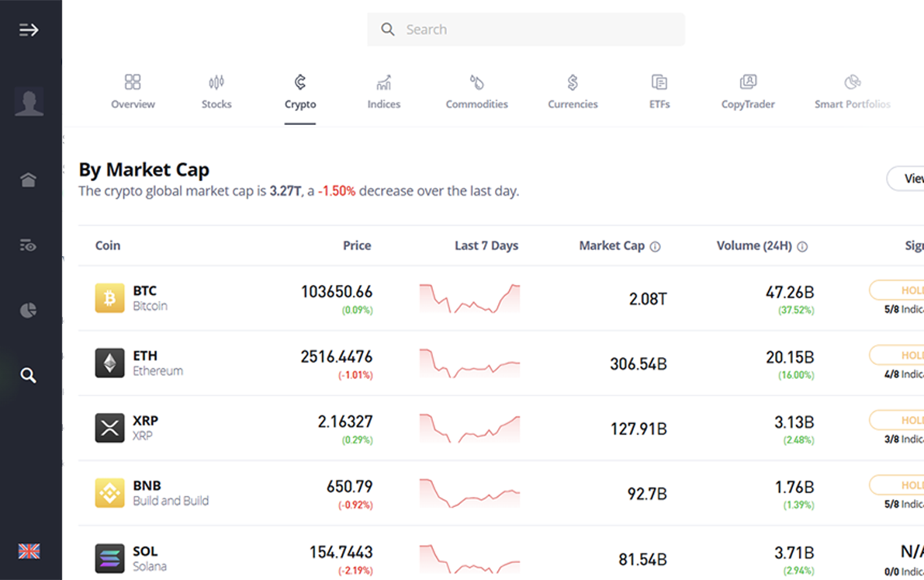Open the Solana coin name link
This screenshot has width=924, height=580.
click(150, 567)
